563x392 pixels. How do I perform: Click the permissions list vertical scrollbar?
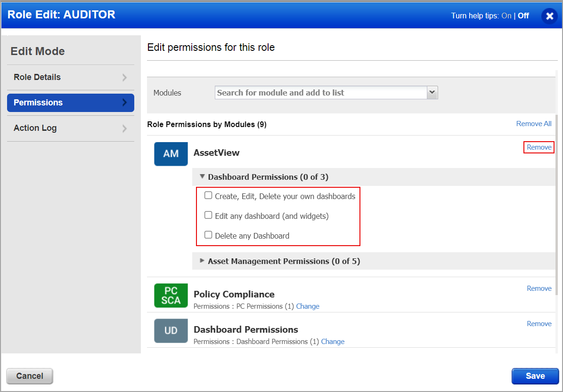[x=556, y=204]
